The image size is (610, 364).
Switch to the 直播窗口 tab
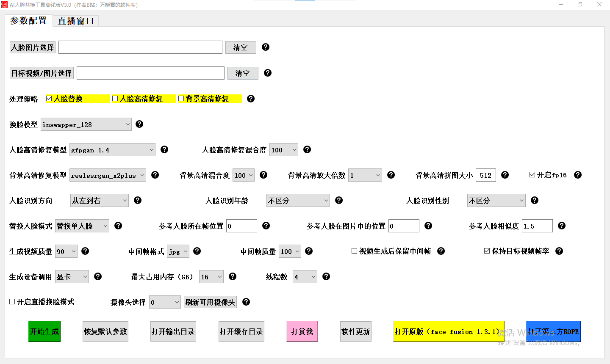click(x=75, y=20)
